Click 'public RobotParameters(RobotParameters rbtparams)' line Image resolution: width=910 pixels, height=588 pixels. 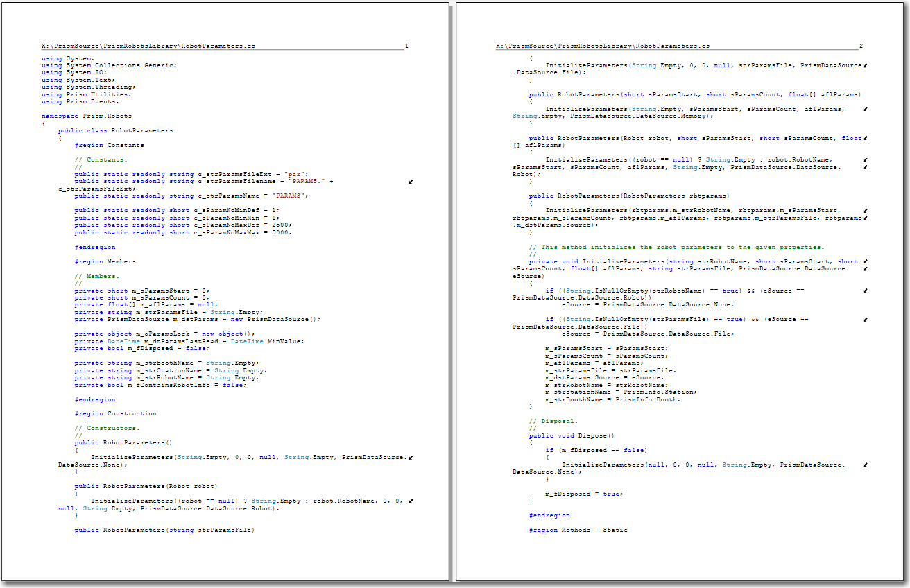629,196
